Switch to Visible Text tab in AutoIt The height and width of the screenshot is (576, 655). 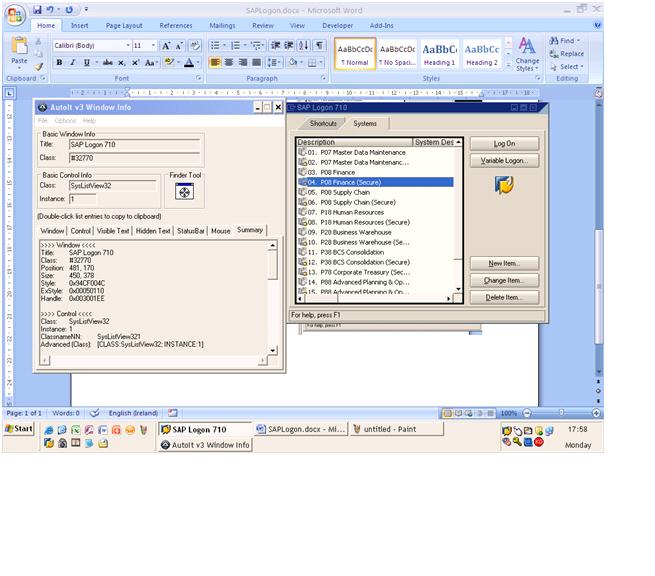click(113, 231)
